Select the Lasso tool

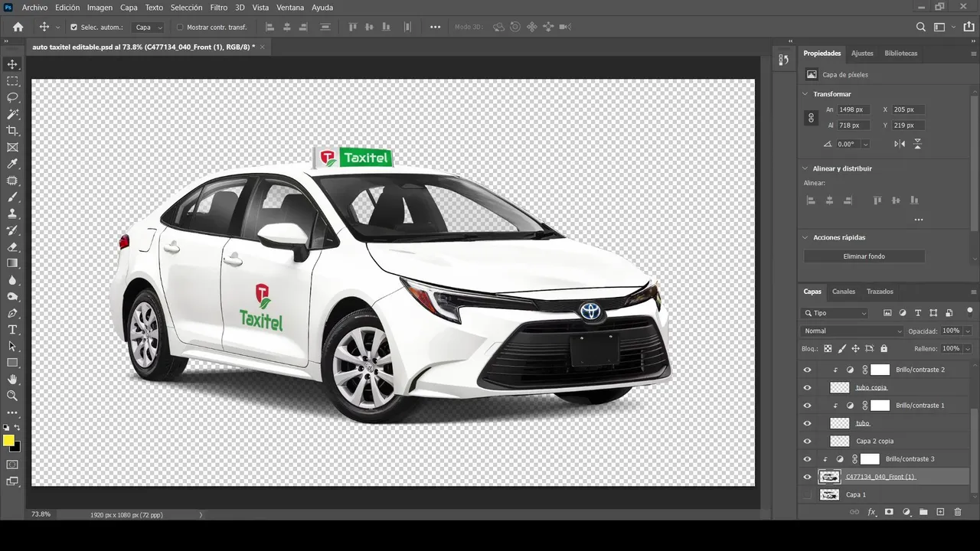tap(12, 97)
